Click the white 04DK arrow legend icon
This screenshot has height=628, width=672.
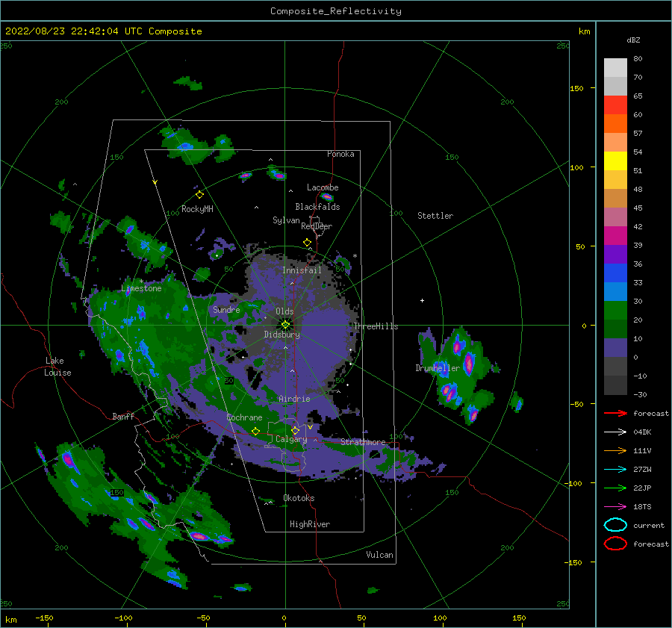coord(615,432)
